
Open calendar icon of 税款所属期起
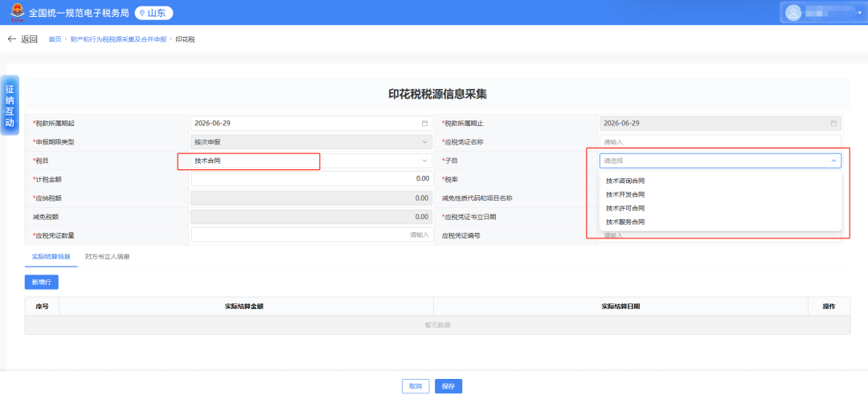[424, 124]
